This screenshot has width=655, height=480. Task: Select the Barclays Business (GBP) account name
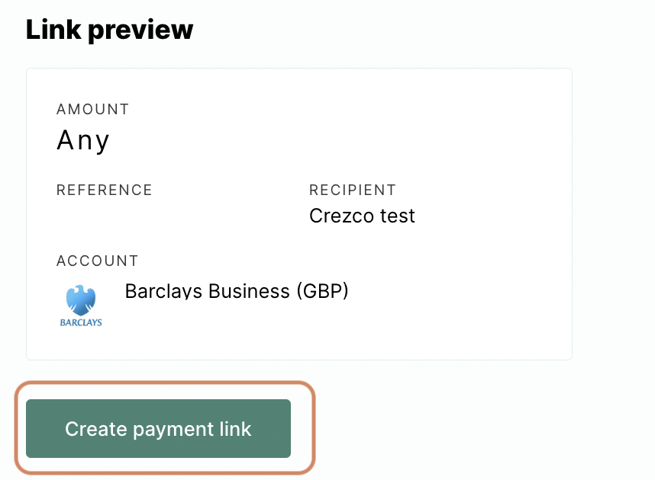236,291
